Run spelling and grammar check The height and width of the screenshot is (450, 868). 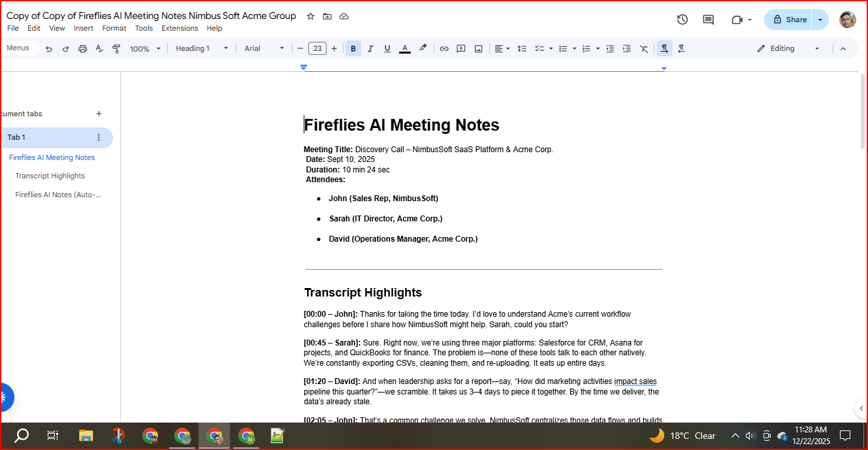tap(99, 48)
